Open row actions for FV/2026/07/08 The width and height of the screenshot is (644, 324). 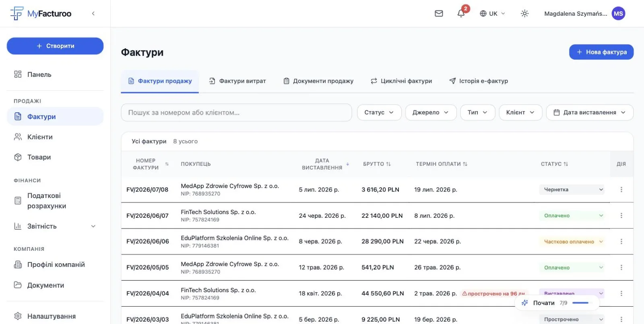click(621, 190)
